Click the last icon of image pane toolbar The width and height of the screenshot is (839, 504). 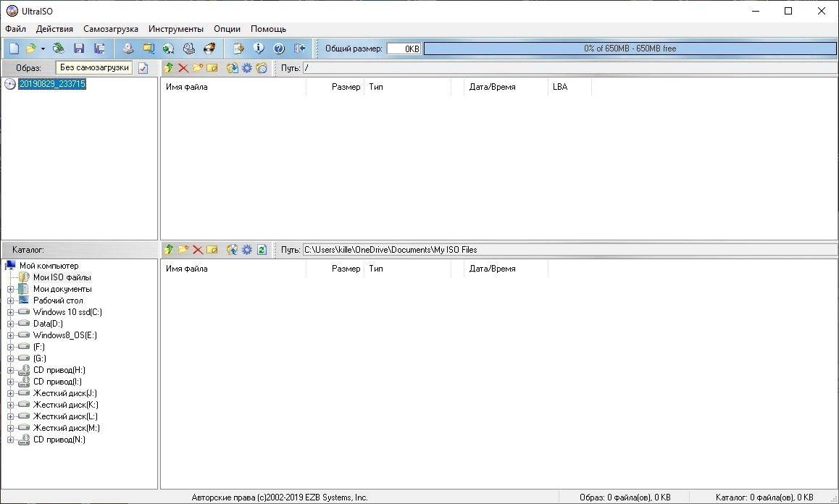pyautogui.click(x=261, y=68)
